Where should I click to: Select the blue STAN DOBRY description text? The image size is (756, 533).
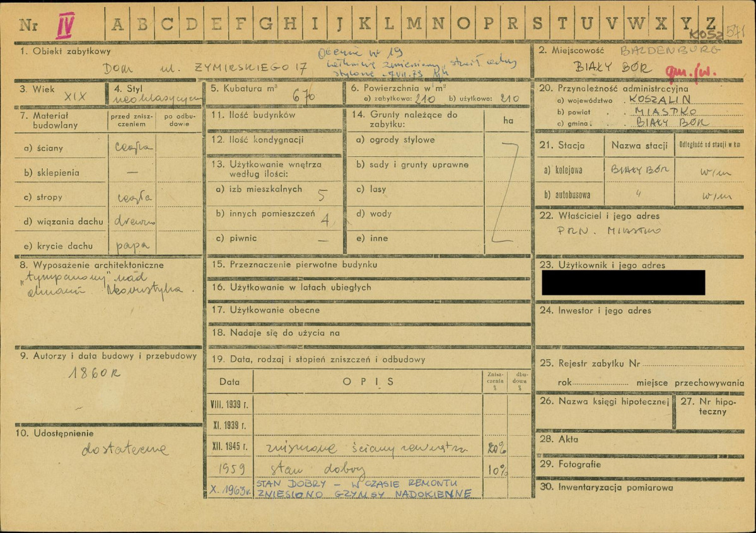(364, 488)
